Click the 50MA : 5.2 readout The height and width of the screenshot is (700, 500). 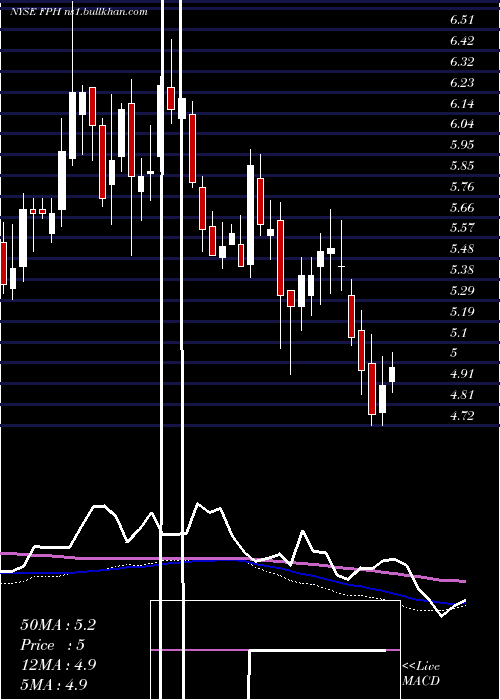click(58, 625)
